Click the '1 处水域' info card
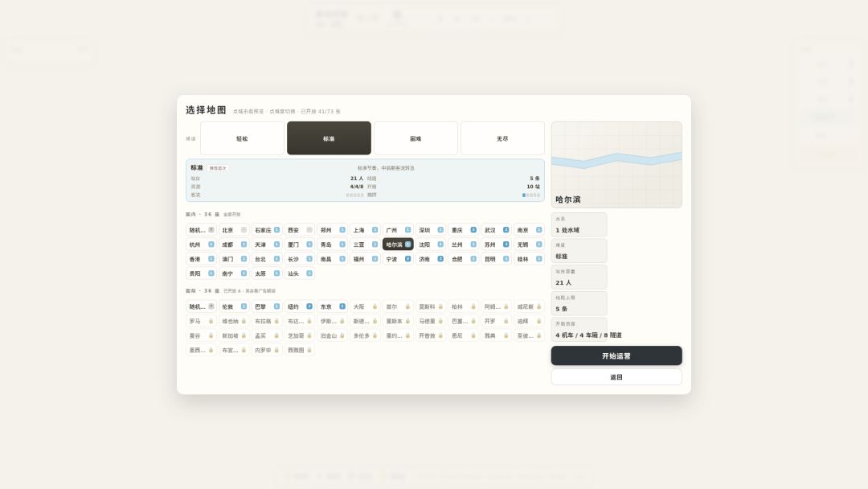Image resolution: width=868 pixels, height=489 pixels. (x=579, y=225)
